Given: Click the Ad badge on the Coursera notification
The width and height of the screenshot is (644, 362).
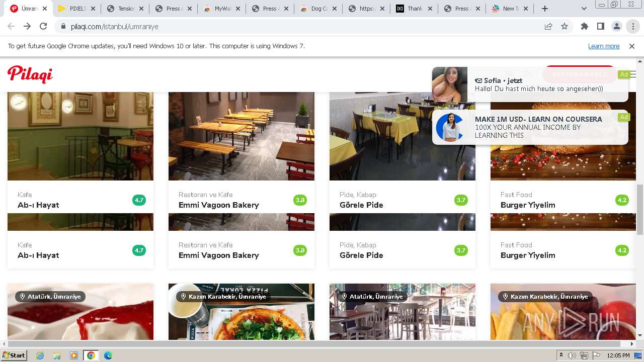Looking at the screenshot, I should tap(624, 117).
